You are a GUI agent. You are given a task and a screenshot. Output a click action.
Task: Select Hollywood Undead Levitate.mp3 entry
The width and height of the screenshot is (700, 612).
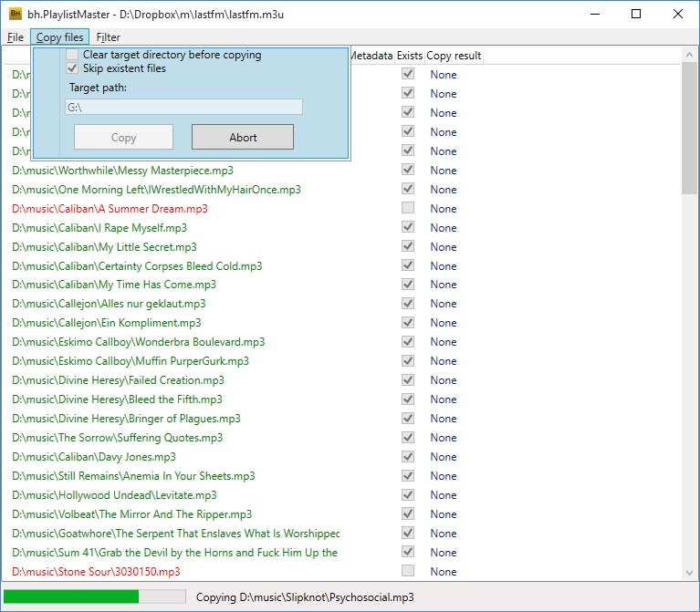pyautogui.click(x=114, y=495)
